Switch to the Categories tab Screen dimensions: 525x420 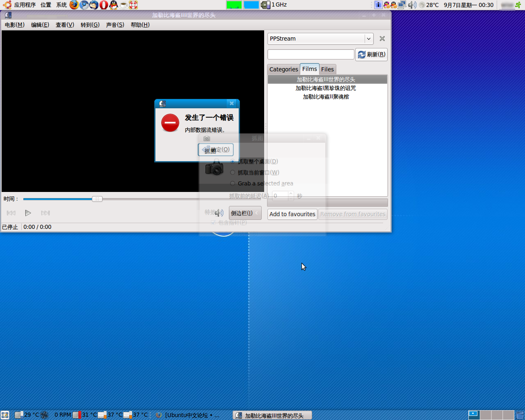[x=284, y=69]
